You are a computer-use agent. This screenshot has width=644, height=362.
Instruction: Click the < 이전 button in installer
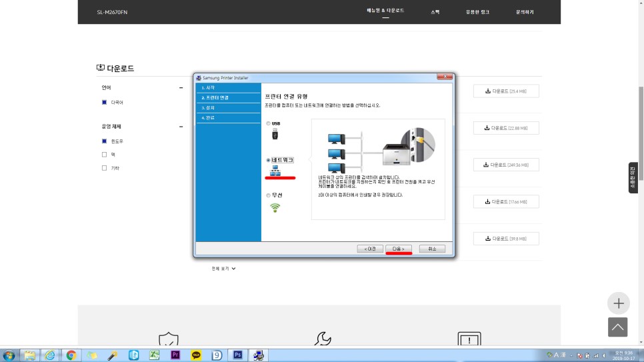[x=370, y=249]
